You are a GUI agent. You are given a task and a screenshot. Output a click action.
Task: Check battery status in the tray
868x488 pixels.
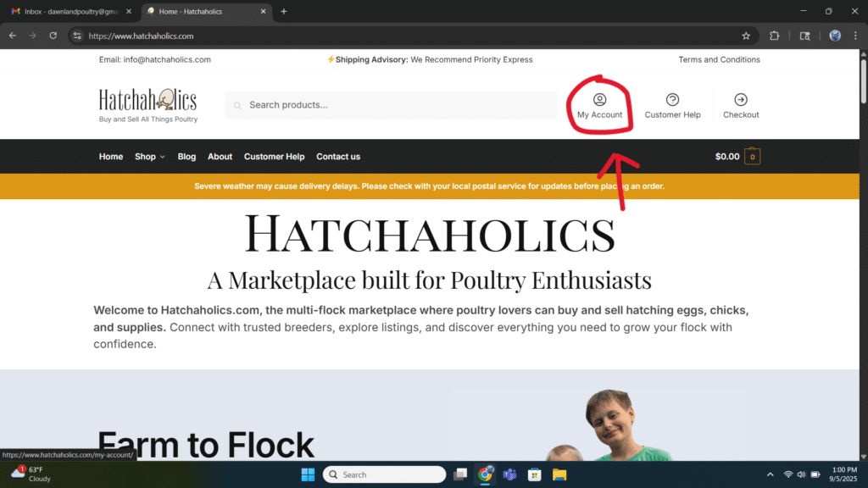815,474
